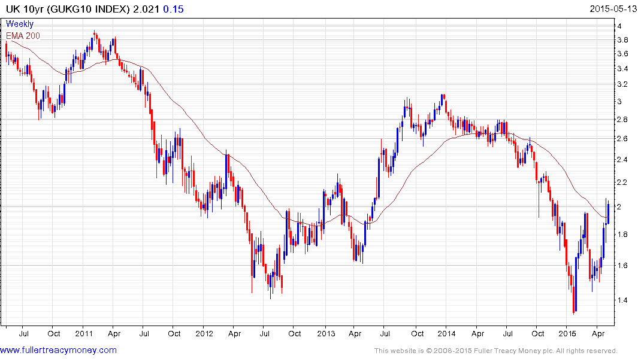Select the 1.4 label on the y-axis

pos(622,300)
